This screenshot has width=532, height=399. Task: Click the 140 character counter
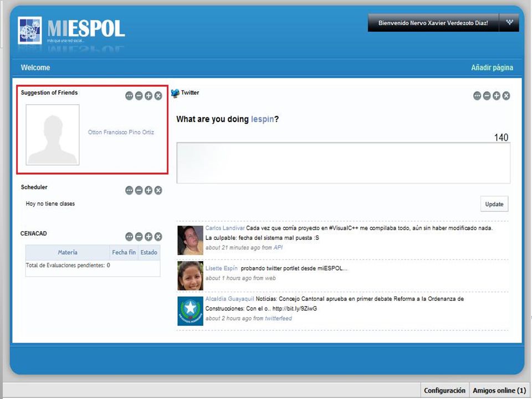point(501,137)
